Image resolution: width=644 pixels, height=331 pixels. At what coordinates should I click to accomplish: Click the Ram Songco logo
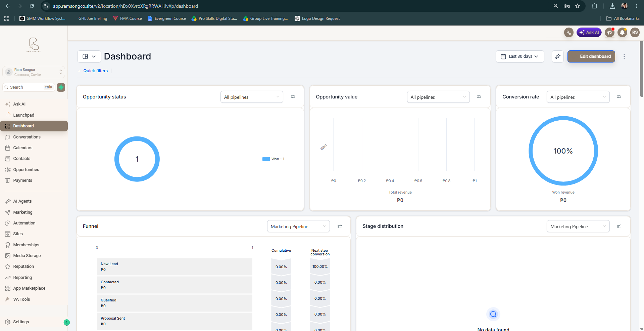(x=34, y=45)
